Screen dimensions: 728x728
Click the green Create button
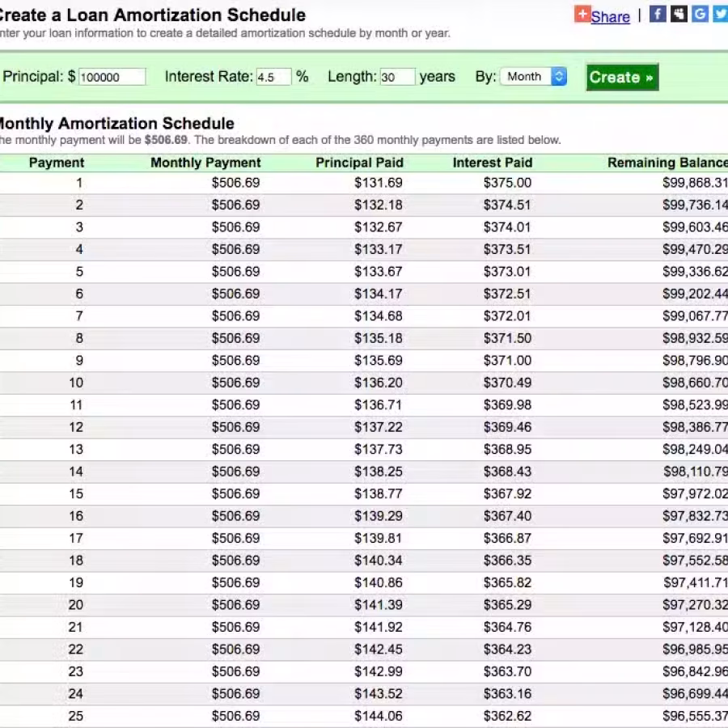click(x=622, y=77)
